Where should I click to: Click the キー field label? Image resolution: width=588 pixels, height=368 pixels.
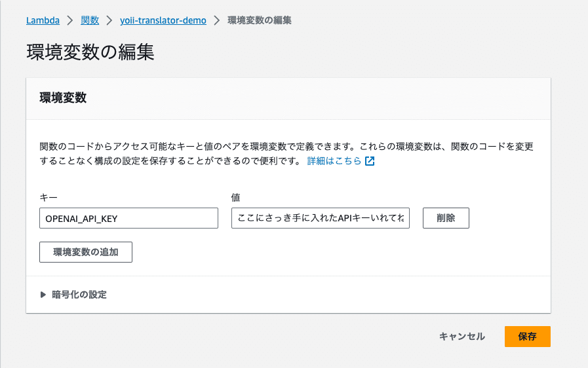click(49, 198)
